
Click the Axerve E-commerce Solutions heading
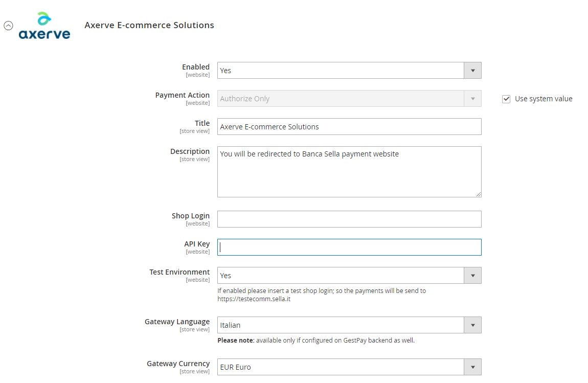pyautogui.click(x=149, y=25)
